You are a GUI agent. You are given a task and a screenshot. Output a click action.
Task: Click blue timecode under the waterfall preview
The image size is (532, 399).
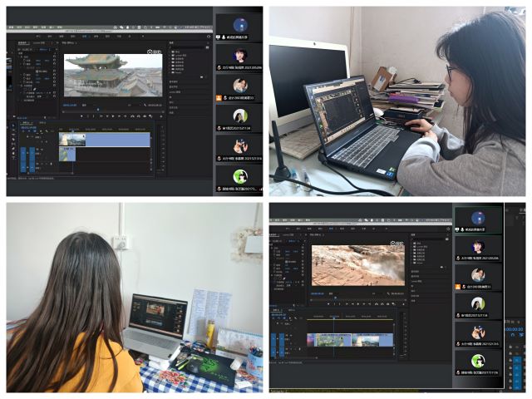click(318, 293)
